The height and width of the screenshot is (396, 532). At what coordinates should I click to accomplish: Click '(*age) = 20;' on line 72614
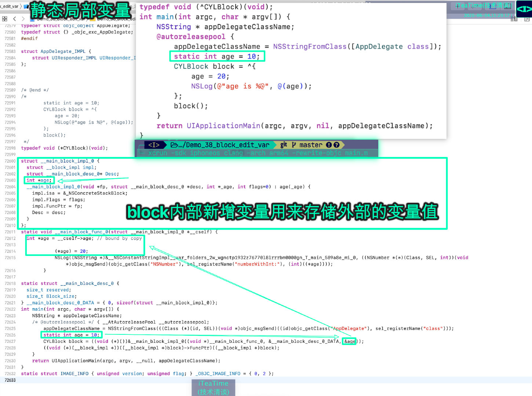point(72,251)
